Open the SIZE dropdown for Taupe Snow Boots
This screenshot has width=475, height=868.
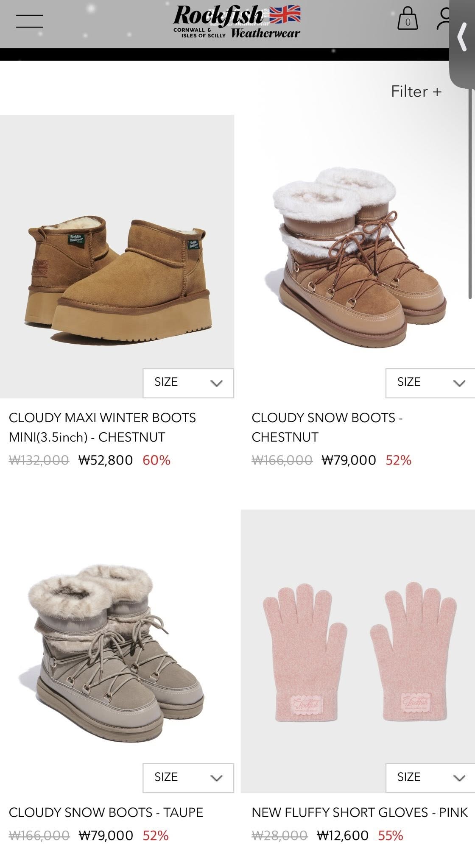pos(188,778)
